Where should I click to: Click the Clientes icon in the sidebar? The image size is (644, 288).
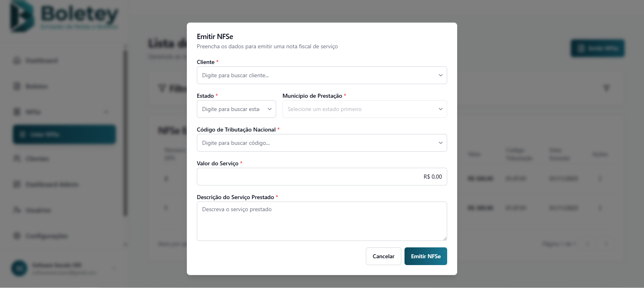[x=17, y=158]
